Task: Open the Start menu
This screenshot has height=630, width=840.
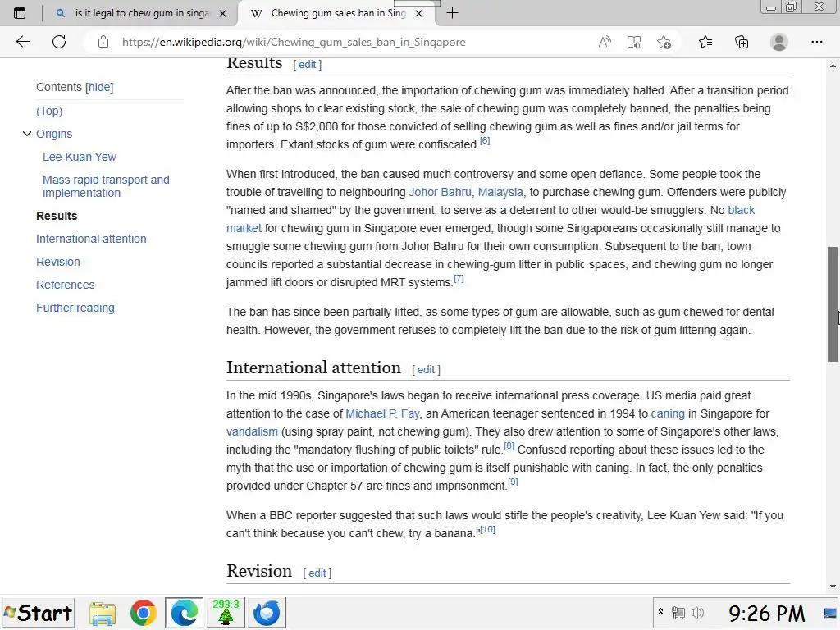Action: click(x=38, y=613)
